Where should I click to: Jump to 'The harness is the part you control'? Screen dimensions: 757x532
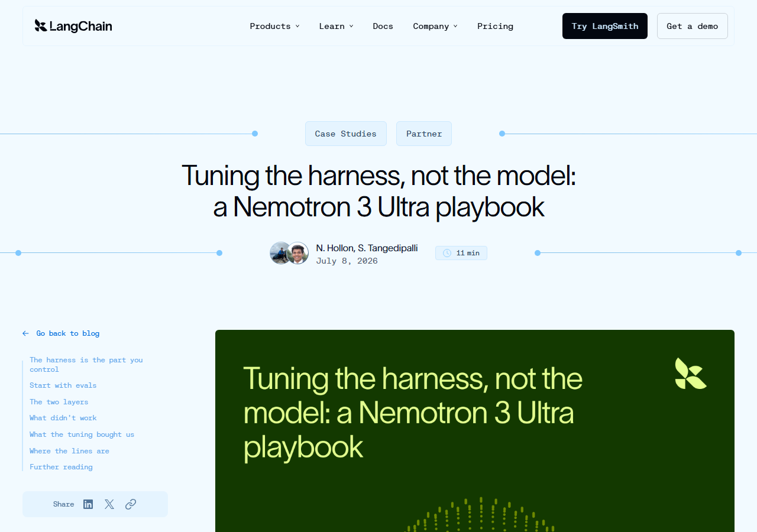click(x=86, y=365)
